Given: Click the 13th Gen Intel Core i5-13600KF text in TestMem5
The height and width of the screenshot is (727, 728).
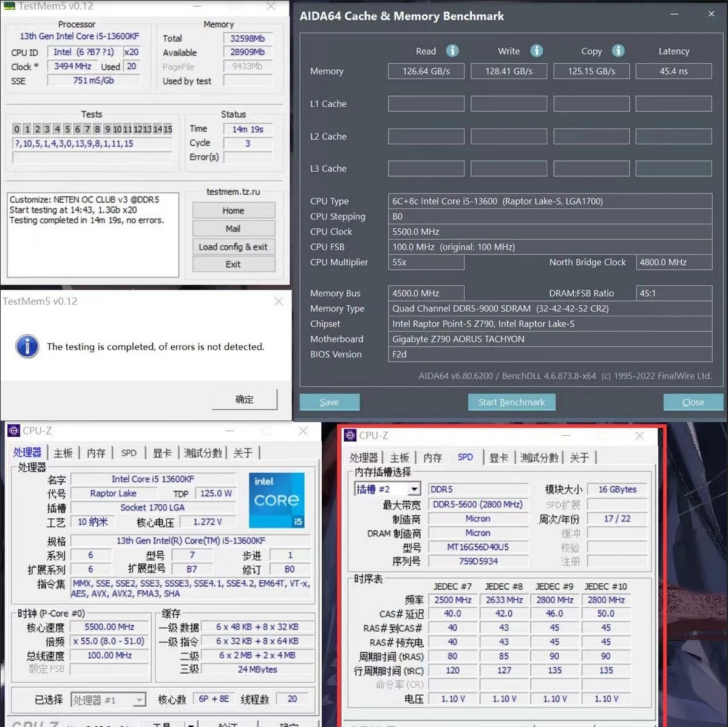Looking at the screenshot, I should click(80, 36).
